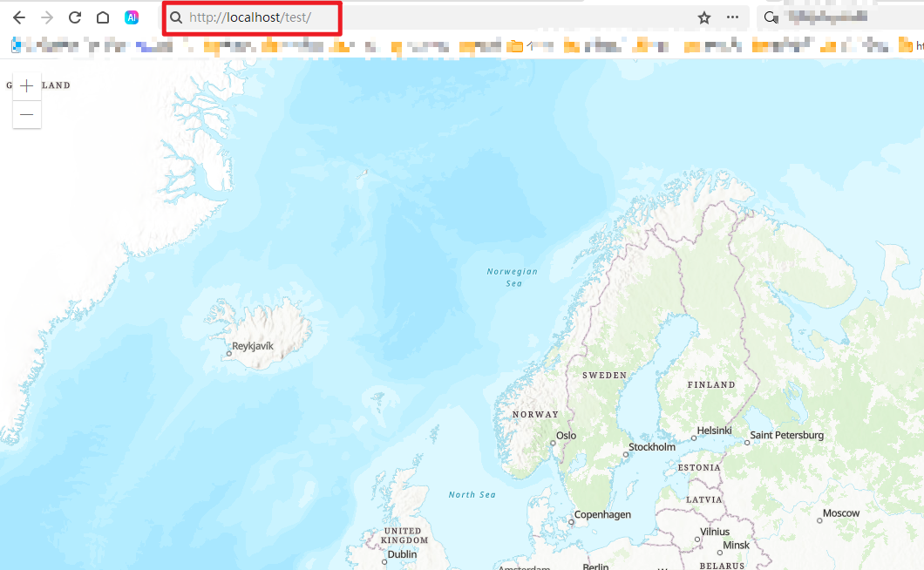The image size is (924, 570).
Task: Click the search icon in address bar
Action: pyautogui.click(x=176, y=17)
